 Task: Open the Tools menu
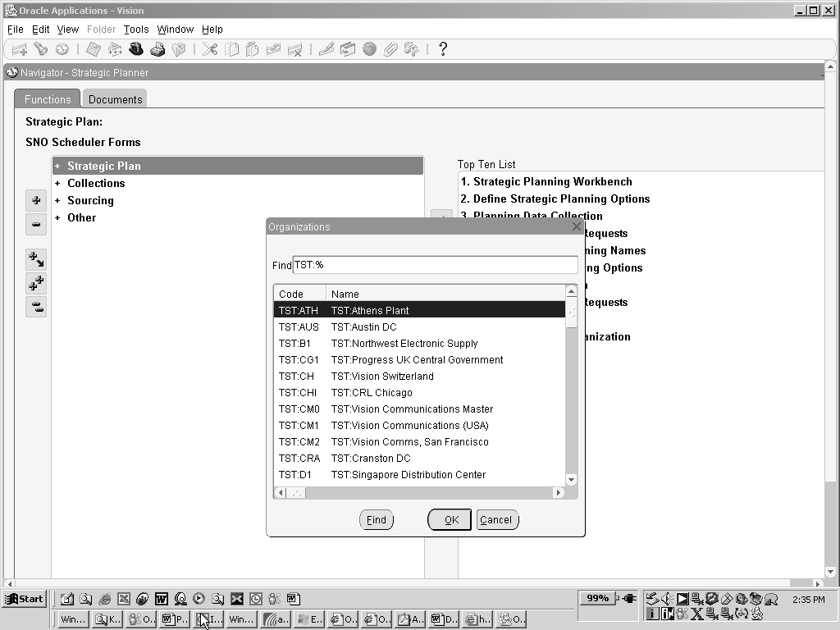pos(136,30)
